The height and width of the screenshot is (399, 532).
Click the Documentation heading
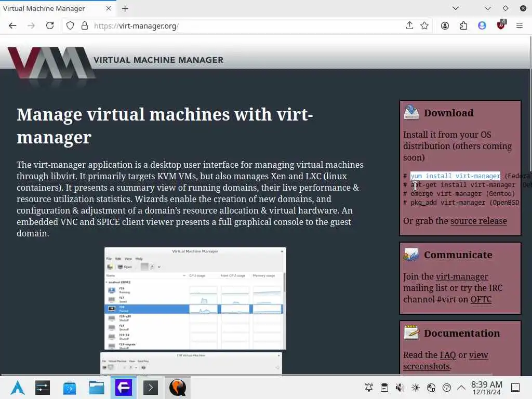(x=462, y=333)
